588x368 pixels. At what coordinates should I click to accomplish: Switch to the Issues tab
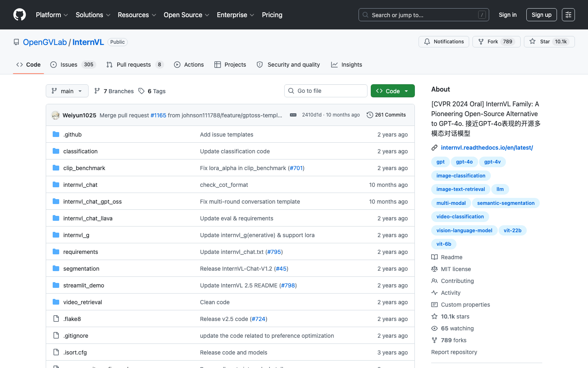pos(73,65)
